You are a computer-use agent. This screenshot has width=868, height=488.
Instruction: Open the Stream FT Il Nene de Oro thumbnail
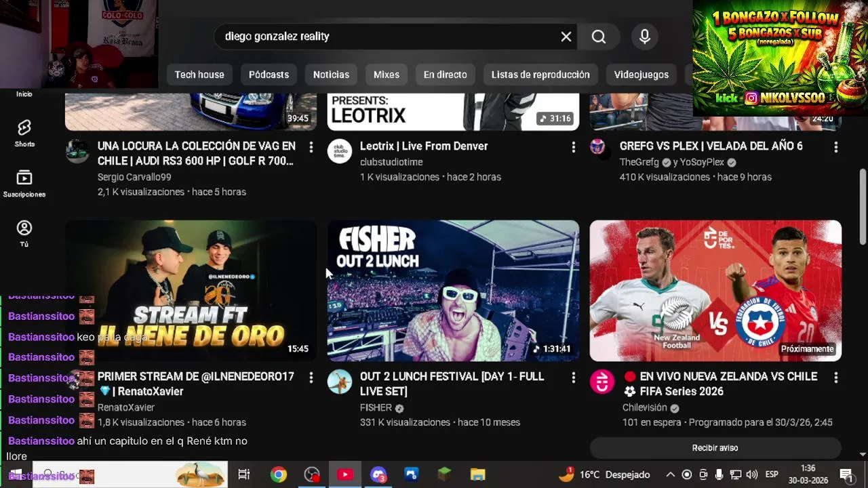pyautogui.click(x=191, y=290)
